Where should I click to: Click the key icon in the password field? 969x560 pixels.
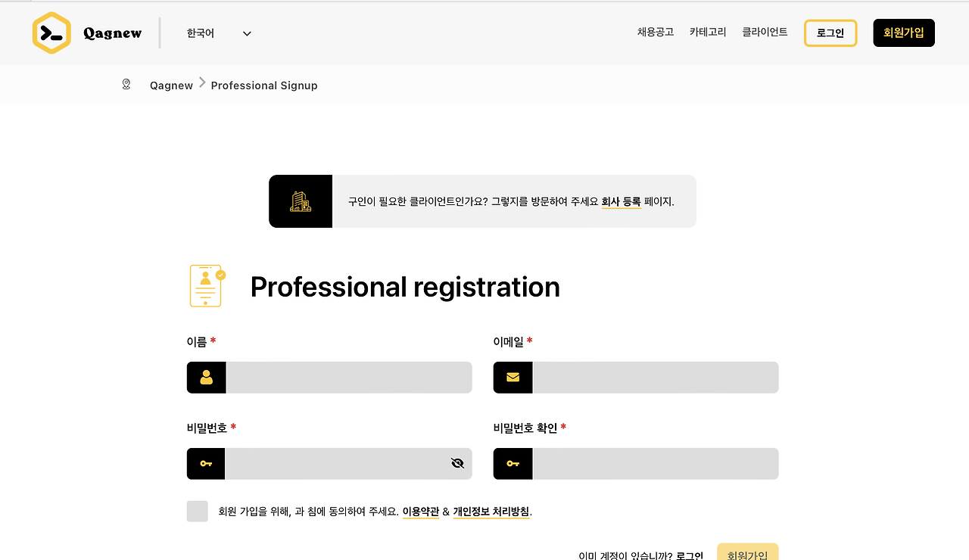[x=206, y=463]
